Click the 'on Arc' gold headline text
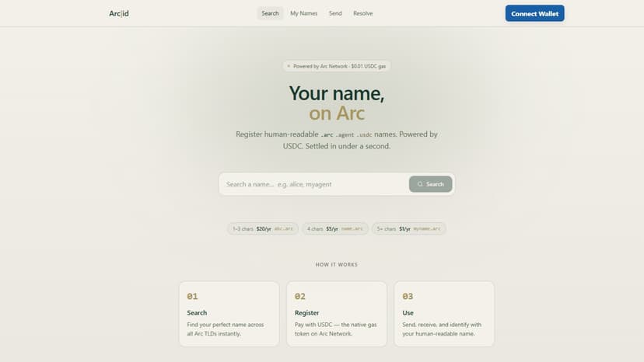 pyautogui.click(x=336, y=113)
